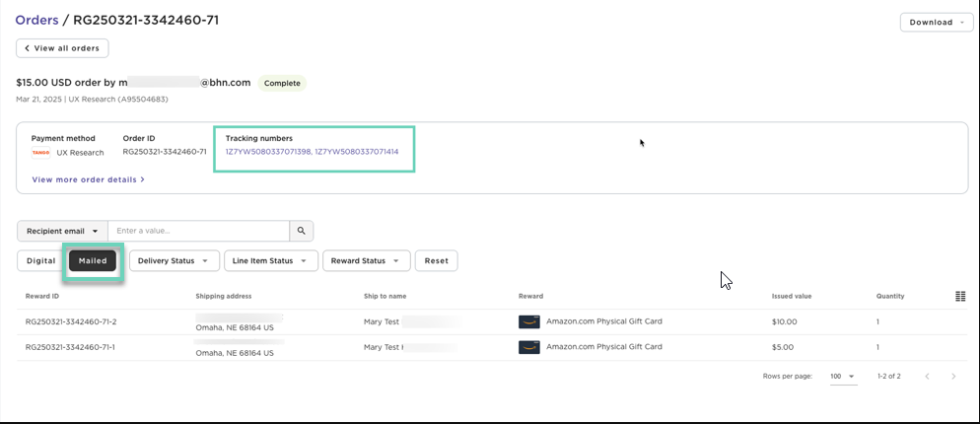Click View all orders button
The width and height of the screenshot is (980, 424).
pyautogui.click(x=62, y=48)
